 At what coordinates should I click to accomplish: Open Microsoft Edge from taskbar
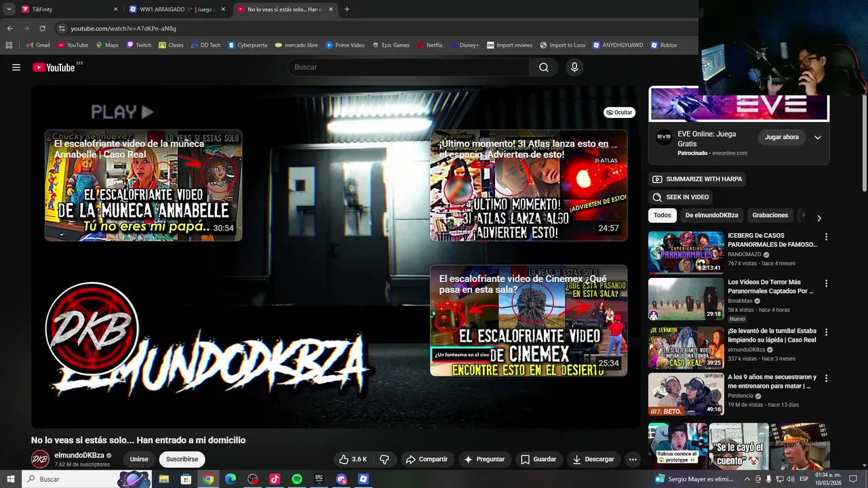(231, 479)
